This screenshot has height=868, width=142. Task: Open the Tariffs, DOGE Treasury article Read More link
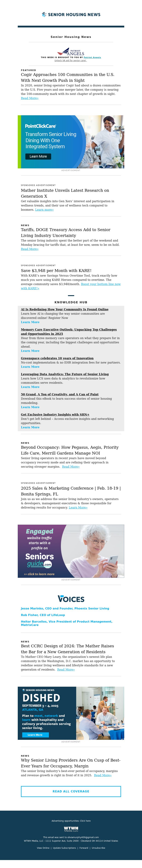click(30, 249)
